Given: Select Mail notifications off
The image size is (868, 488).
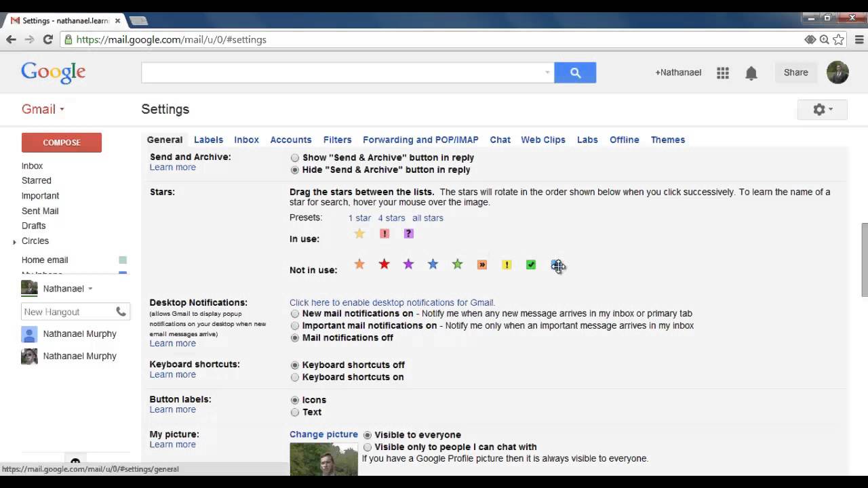Looking at the screenshot, I should coord(295,338).
